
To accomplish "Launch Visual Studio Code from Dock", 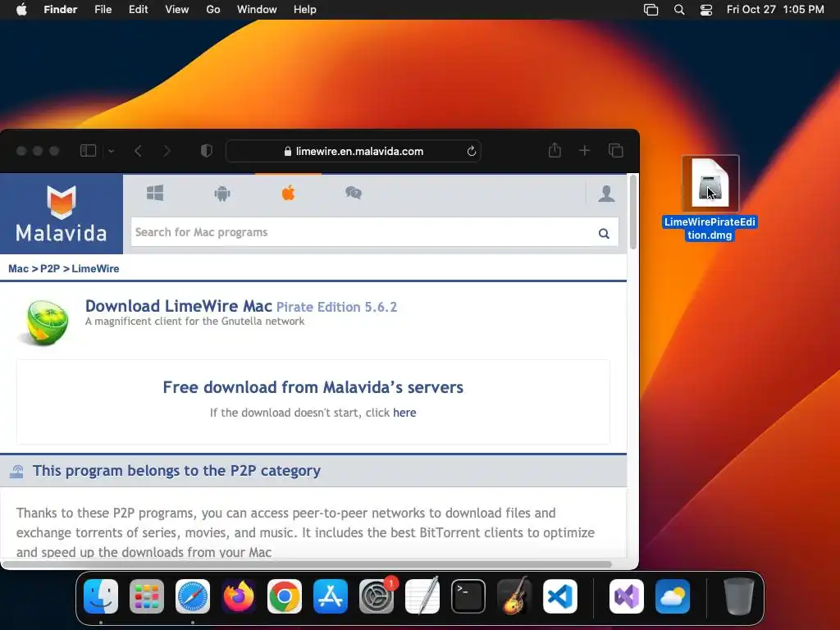I will click(x=560, y=596).
